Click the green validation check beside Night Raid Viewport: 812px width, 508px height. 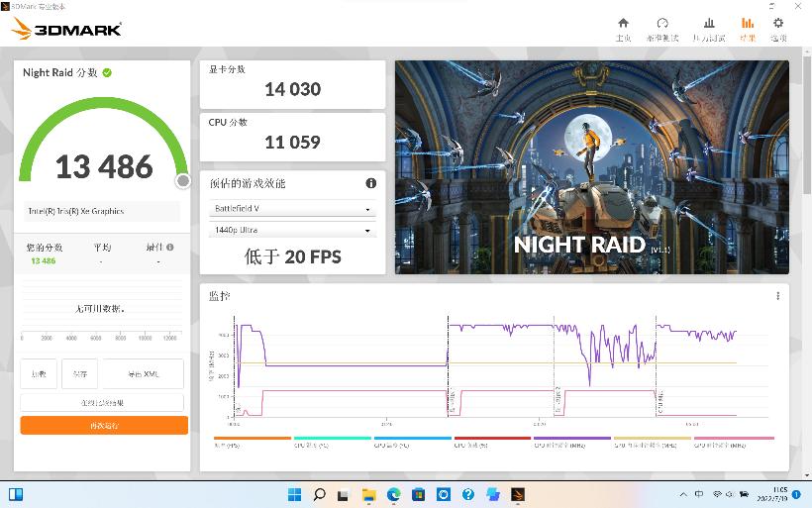click(x=107, y=72)
